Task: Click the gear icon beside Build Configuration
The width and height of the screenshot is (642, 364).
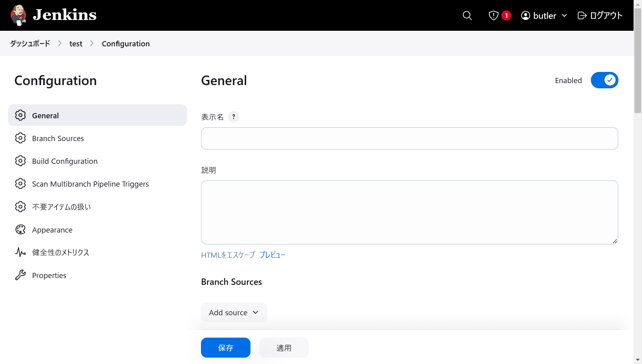Action: 20,161
